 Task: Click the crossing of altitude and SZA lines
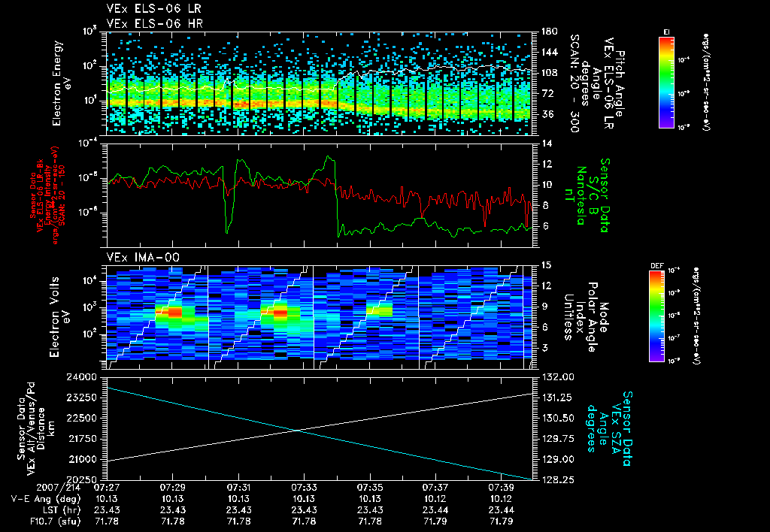(297, 431)
